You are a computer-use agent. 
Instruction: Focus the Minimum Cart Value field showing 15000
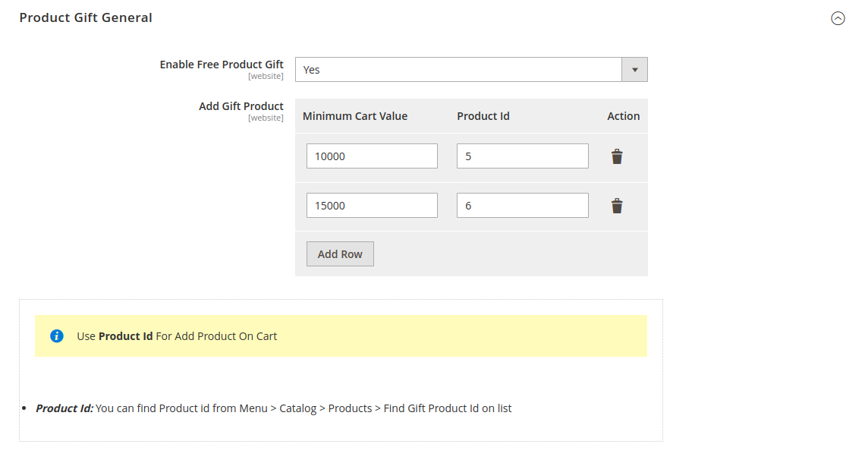(x=372, y=206)
